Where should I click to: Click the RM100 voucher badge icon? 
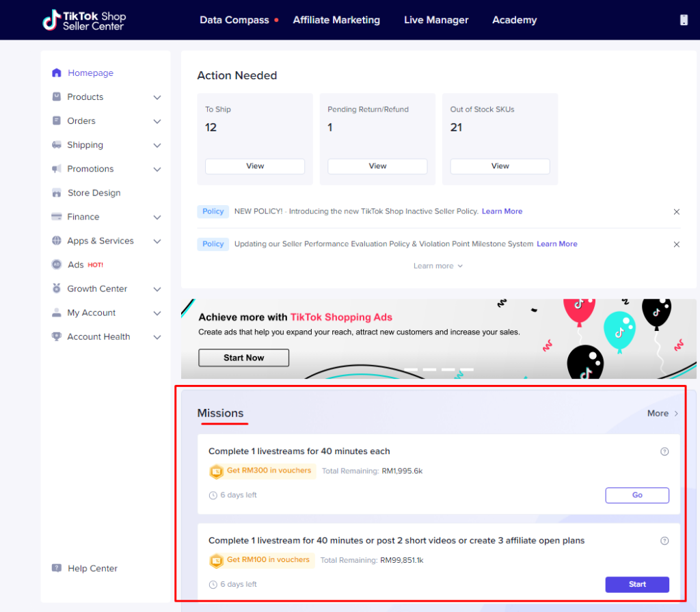[217, 561]
